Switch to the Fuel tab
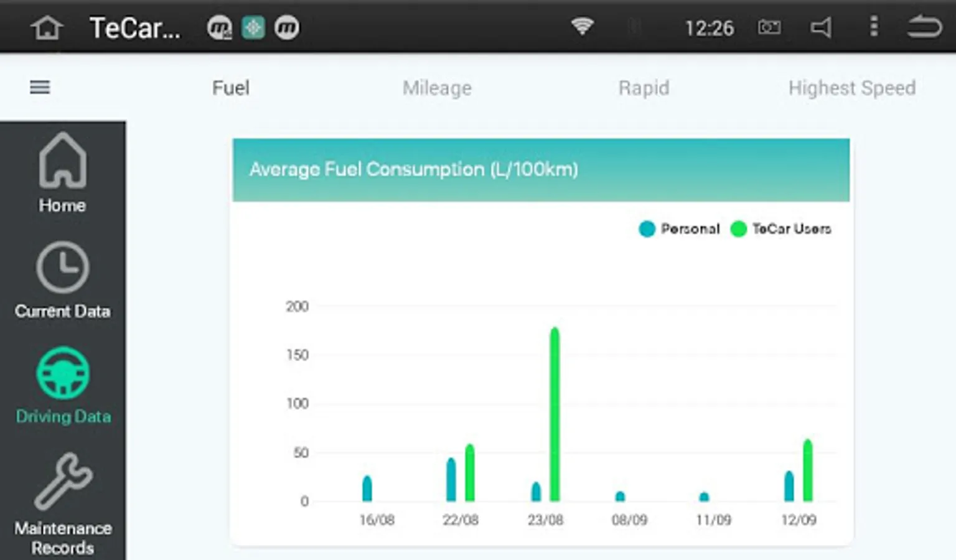 [x=231, y=88]
